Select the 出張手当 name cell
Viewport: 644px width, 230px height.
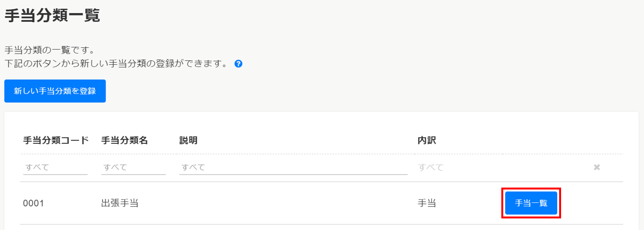(120, 203)
